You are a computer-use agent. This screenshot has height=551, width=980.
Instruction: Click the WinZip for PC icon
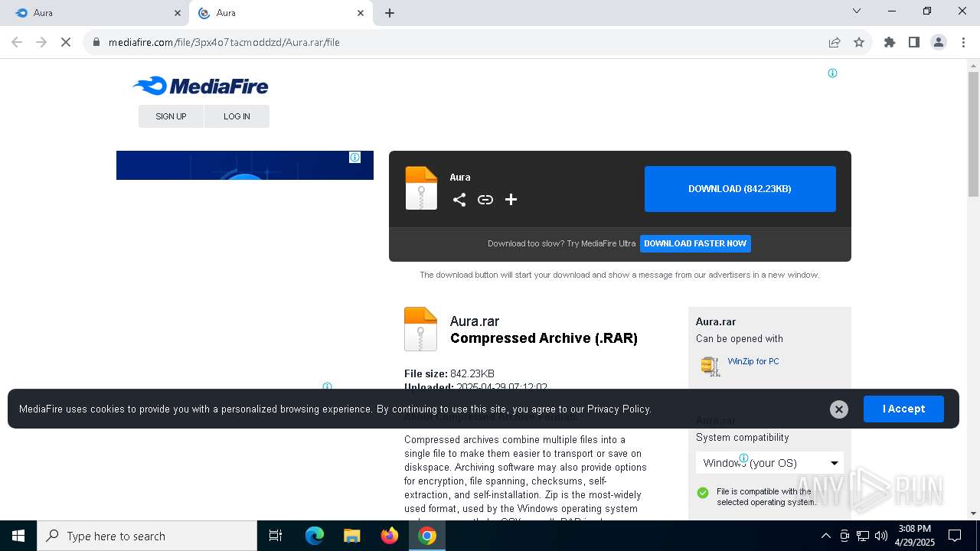pos(710,366)
